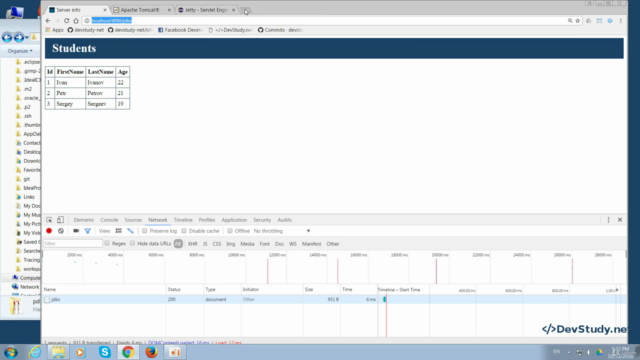This screenshot has width=640, height=360.
Task: Select the Server info browser tab
Action: pos(77,10)
